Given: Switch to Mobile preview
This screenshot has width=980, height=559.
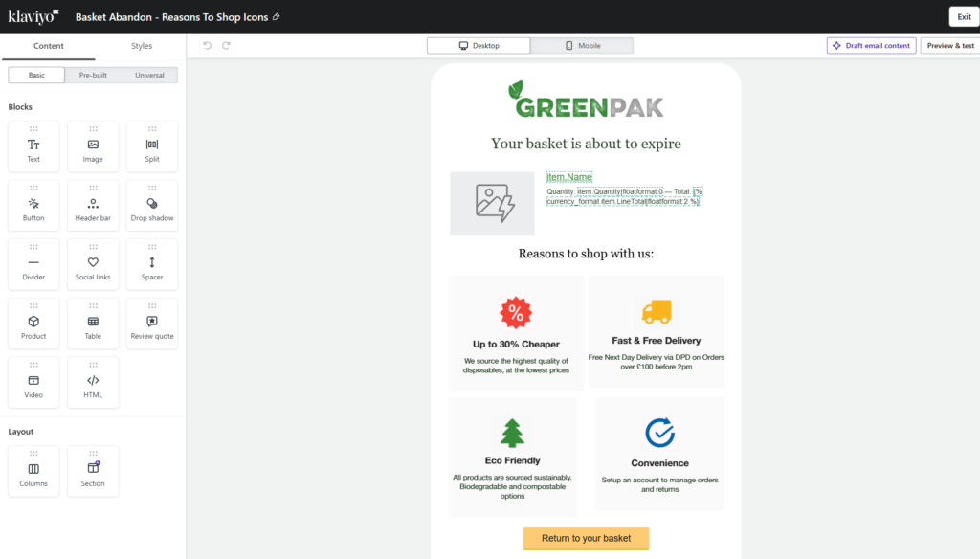Looking at the screenshot, I should coord(582,46).
